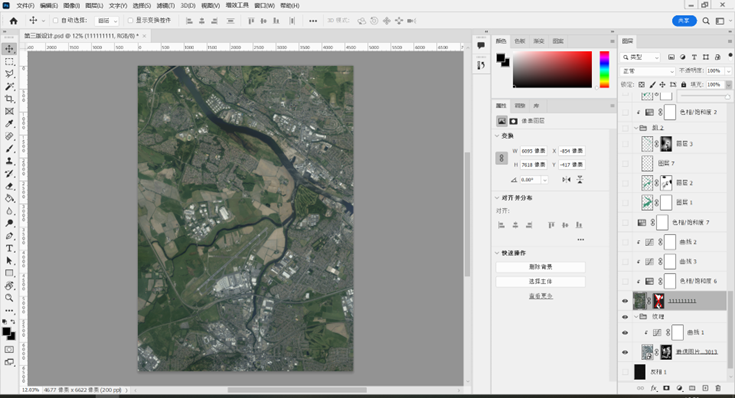Select the Eyedropper tool
Viewport: 735px width, 398px height.
(x=9, y=124)
